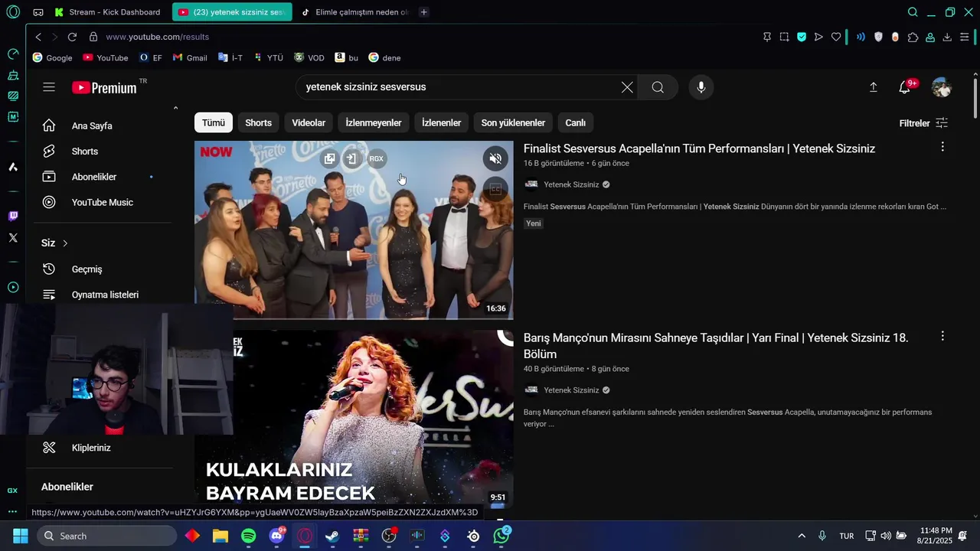Open the YTÜ bookmark

point(268,57)
